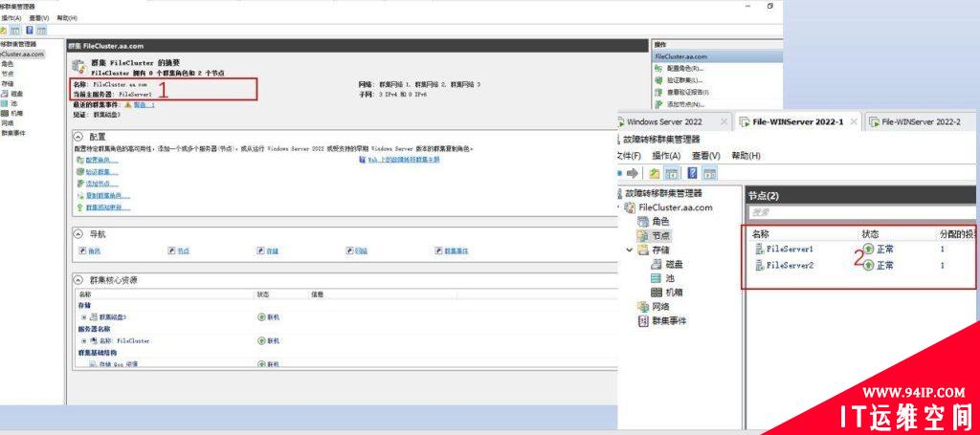Switch to the Windows Server 2022 tab

click(664, 121)
